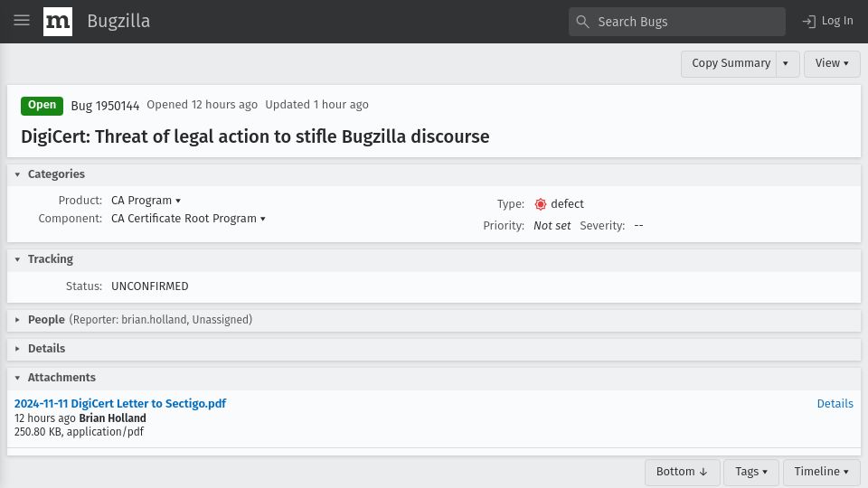
Task: Click the Copy Summary button
Action: (x=731, y=63)
